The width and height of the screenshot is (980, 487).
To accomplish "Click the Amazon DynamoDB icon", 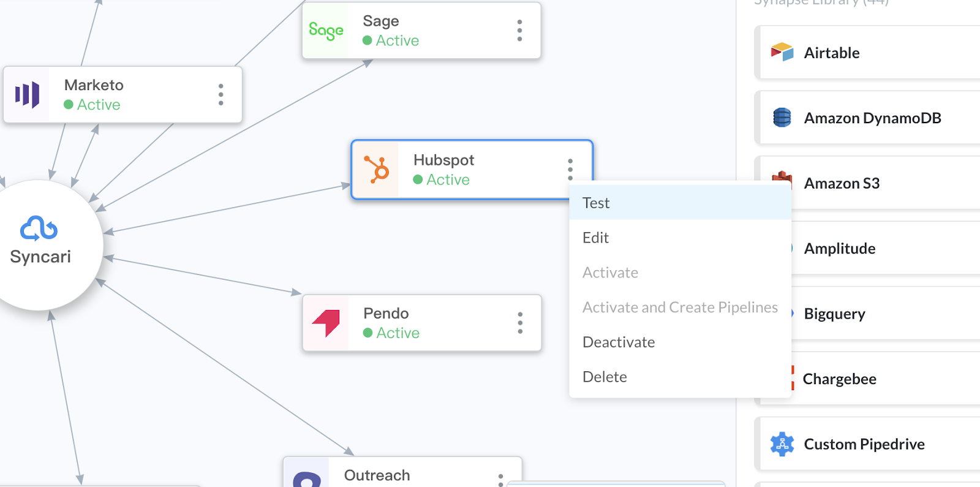I will 782,118.
